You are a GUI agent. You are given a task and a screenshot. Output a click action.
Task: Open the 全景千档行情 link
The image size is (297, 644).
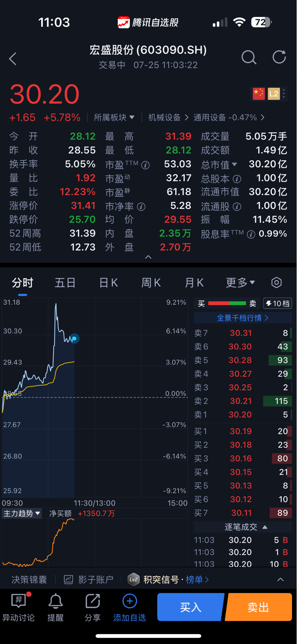pyautogui.click(x=243, y=318)
